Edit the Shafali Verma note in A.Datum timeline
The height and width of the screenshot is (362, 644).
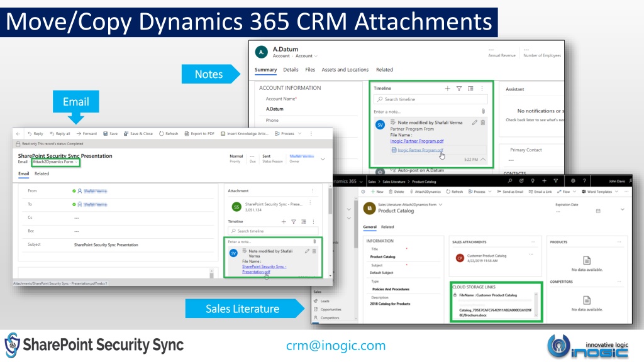click(x=475, y=123)
